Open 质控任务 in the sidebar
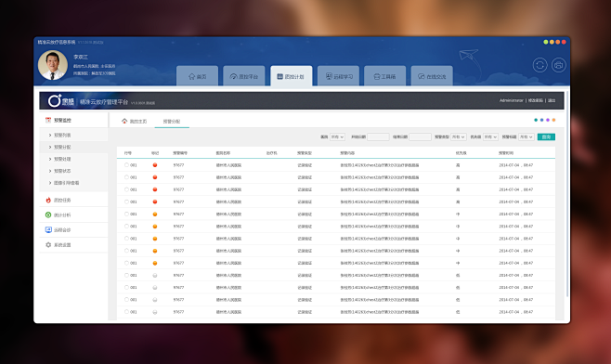611x364 pixels. point(73,200)
